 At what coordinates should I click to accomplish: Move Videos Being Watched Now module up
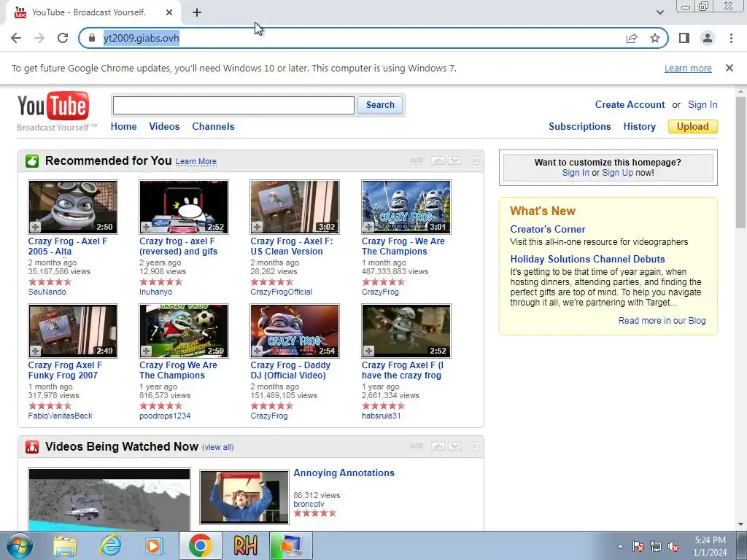438,446
